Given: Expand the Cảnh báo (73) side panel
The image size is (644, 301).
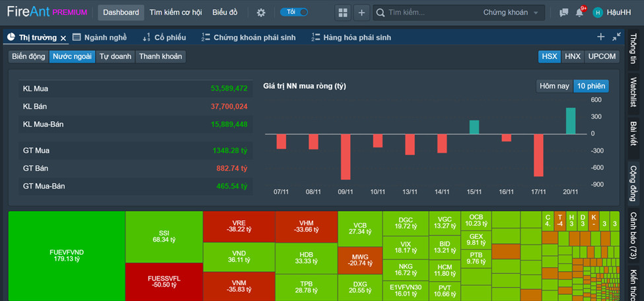Looking at the screenshot, I should pyautogui.click(x=633, y=236).
